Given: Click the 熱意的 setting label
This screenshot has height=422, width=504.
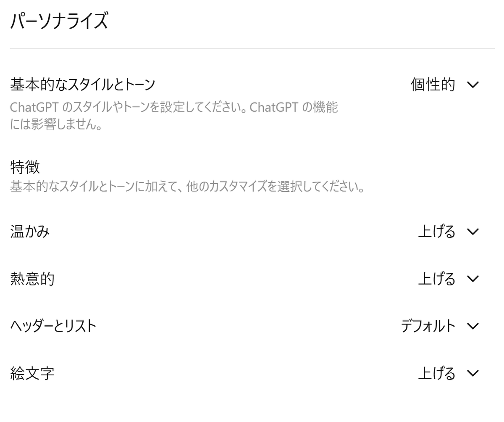Looking at the screenshot, I should (32, 279).
